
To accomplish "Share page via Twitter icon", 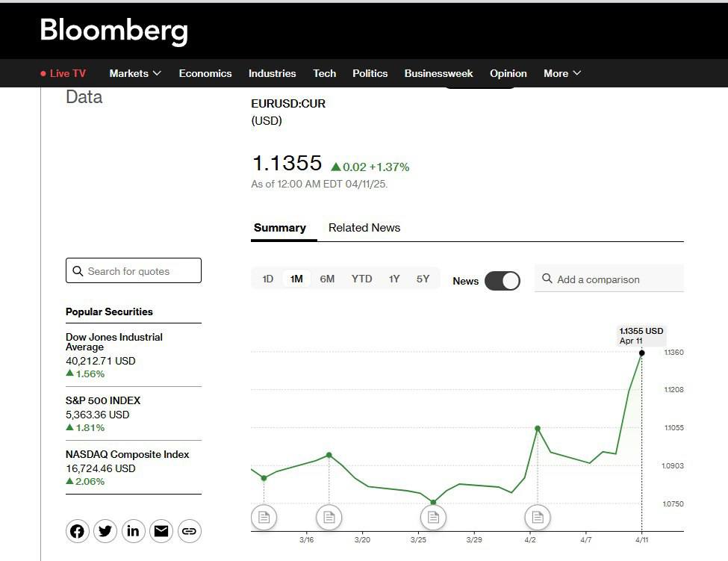I will 105,531.
